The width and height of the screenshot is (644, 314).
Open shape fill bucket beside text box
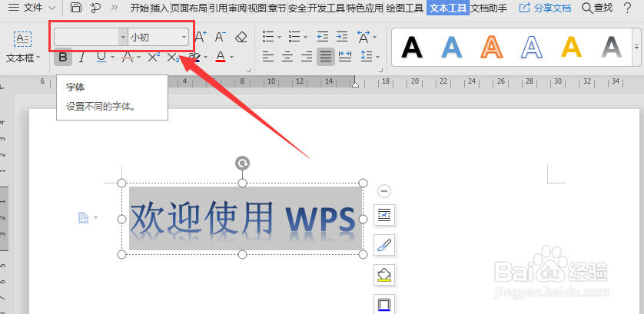click(384, 275)
